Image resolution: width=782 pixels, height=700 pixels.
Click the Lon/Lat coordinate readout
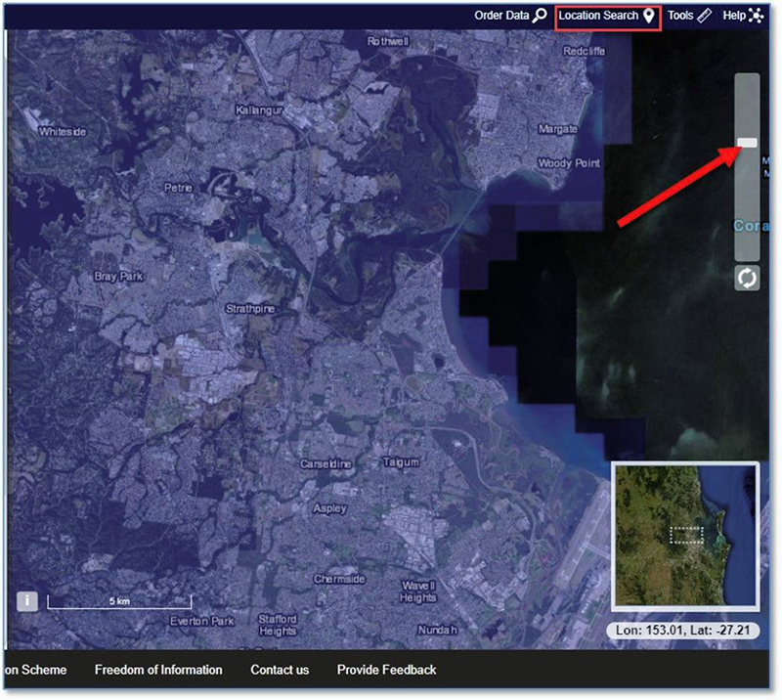click(x=681, y=631)
